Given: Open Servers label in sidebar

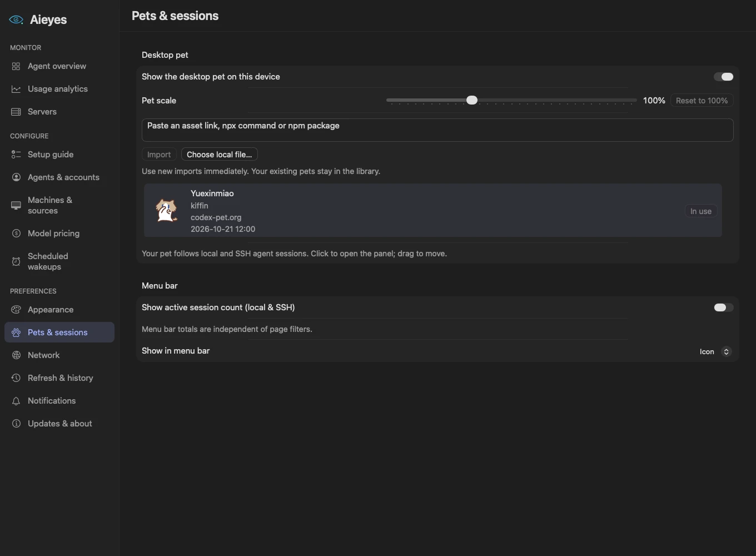Looking at the screenshot, I should (x=42, y=112).
